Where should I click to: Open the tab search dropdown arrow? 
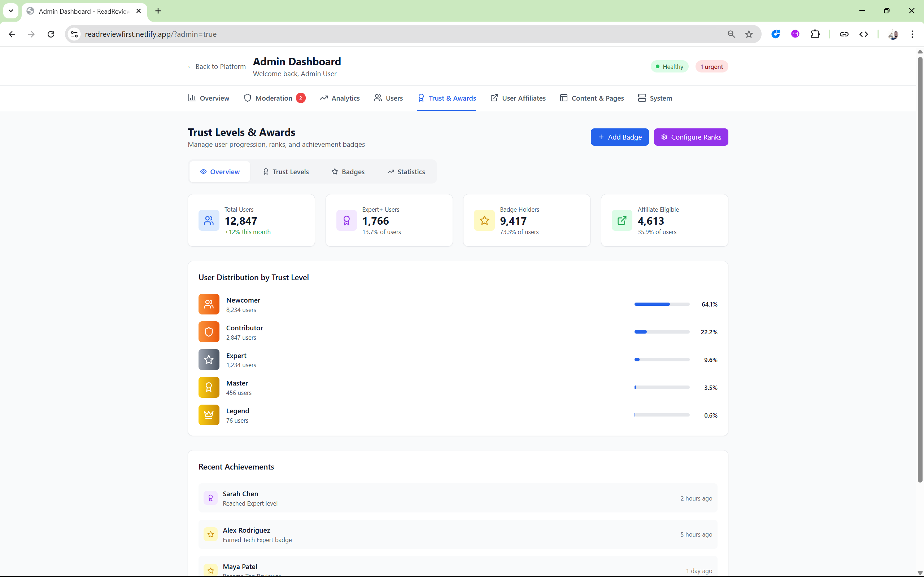coord(11,11)
